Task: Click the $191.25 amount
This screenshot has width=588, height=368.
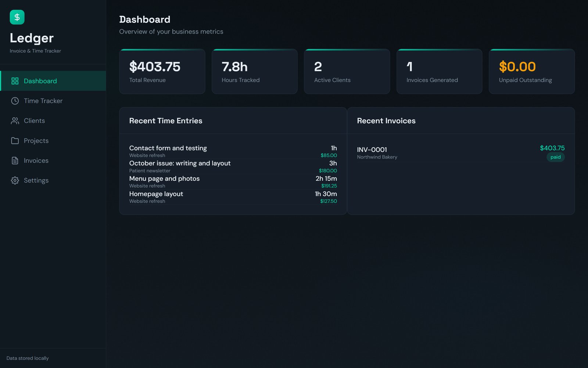Action: 329,186
